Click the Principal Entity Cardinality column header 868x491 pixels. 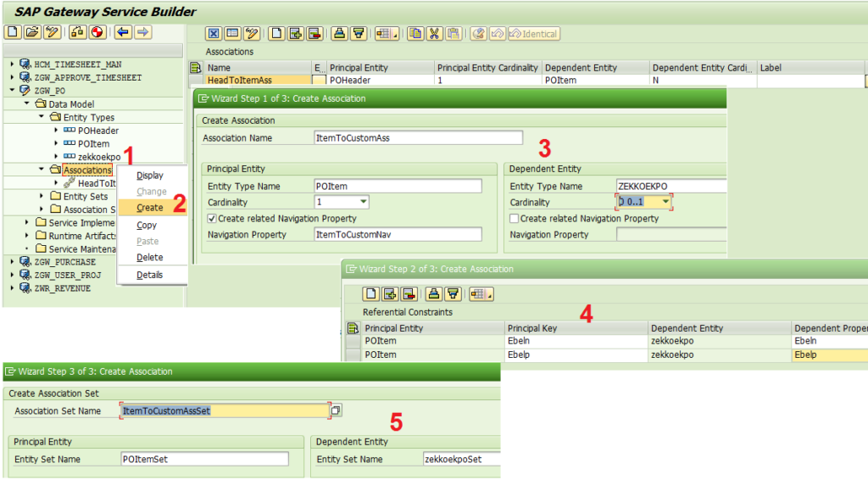[x=487, y=68]
